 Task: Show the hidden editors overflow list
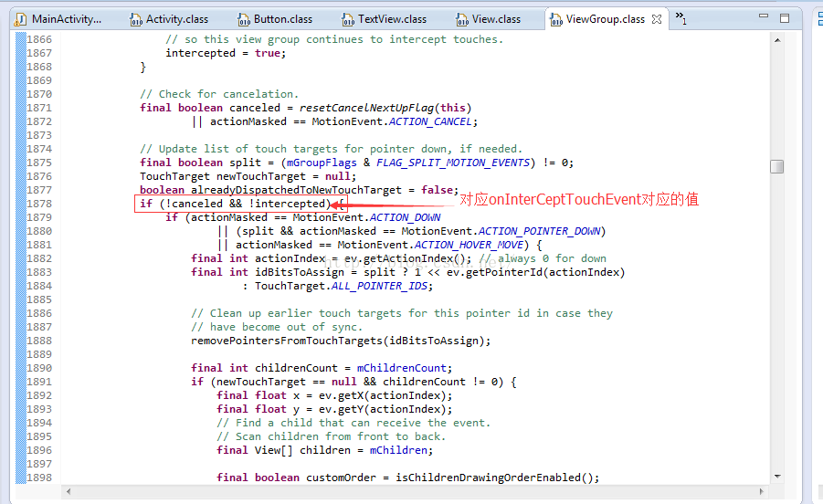[x=681, y=17]
